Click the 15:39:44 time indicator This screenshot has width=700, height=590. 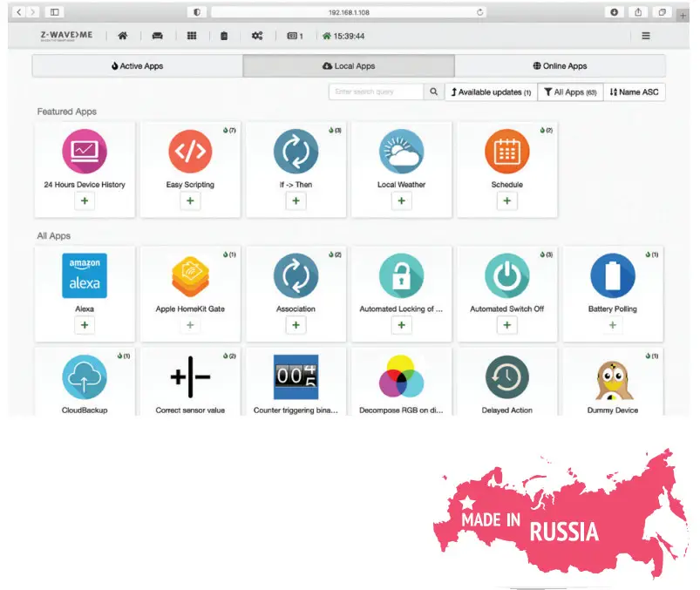point(343,36)
